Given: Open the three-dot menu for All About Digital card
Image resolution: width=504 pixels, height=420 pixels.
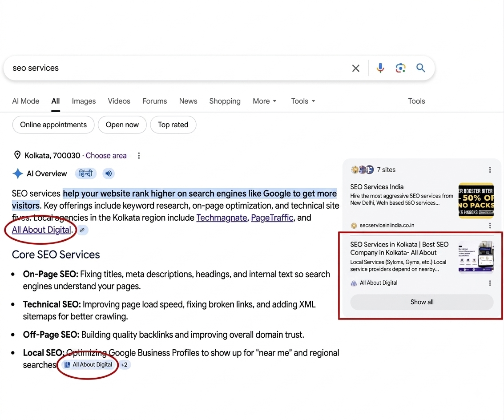Looking at the screenshot, I should [x=490, y=283].
